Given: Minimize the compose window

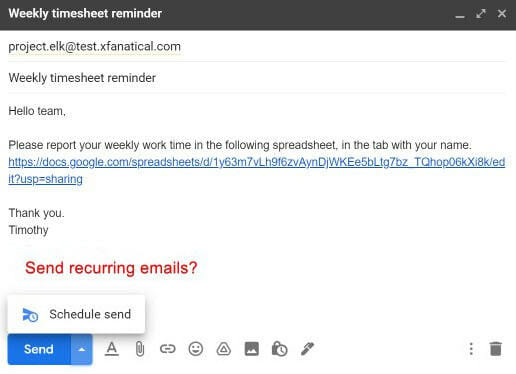Looking at the screenshot, I should pos(460,14).
